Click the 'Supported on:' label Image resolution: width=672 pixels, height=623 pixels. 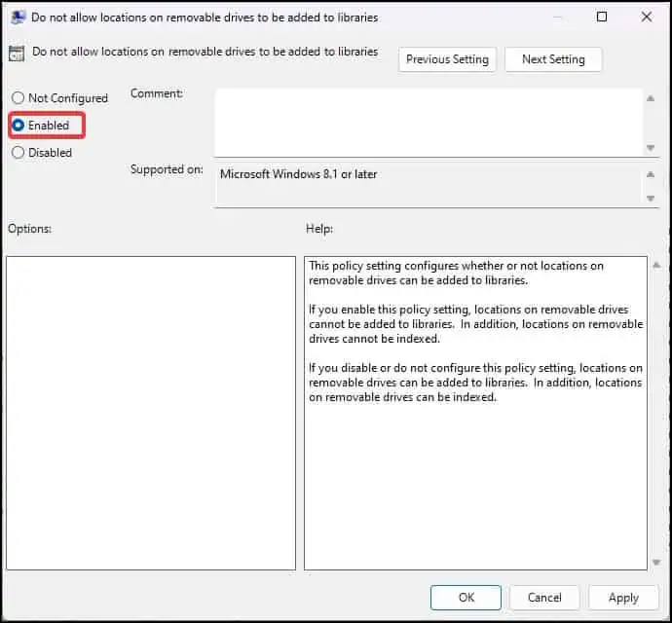167,169
